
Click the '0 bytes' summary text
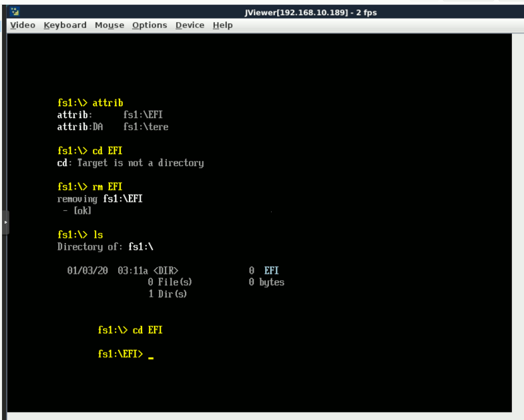tap(266, 282)
